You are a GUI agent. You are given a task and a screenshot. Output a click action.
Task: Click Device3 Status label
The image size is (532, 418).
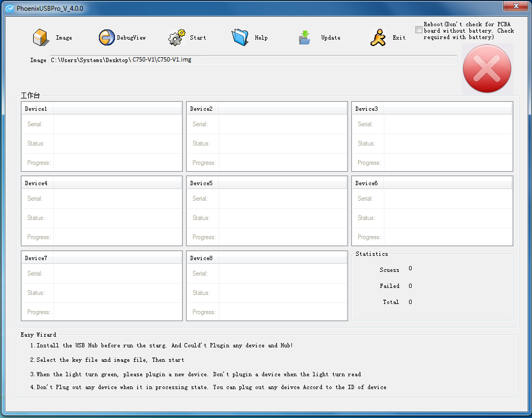[366, 143]
